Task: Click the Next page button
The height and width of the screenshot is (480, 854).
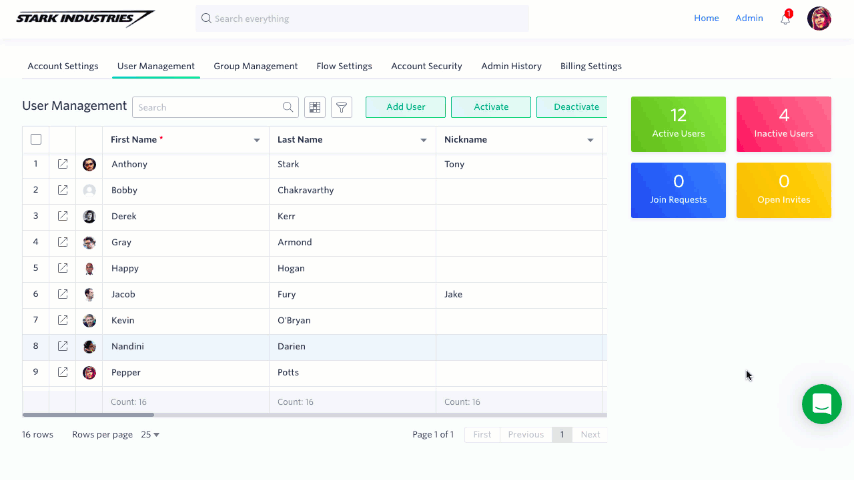Action: click(x=590, y=434)
